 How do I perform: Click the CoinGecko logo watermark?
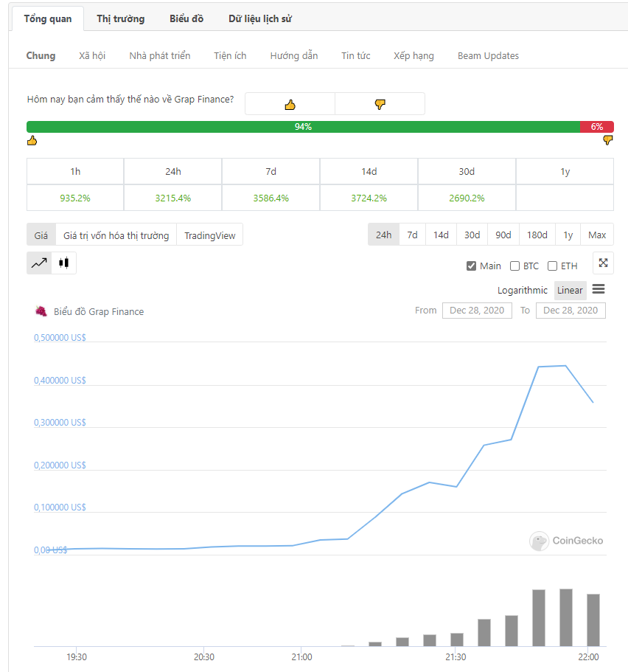(566, 541)
